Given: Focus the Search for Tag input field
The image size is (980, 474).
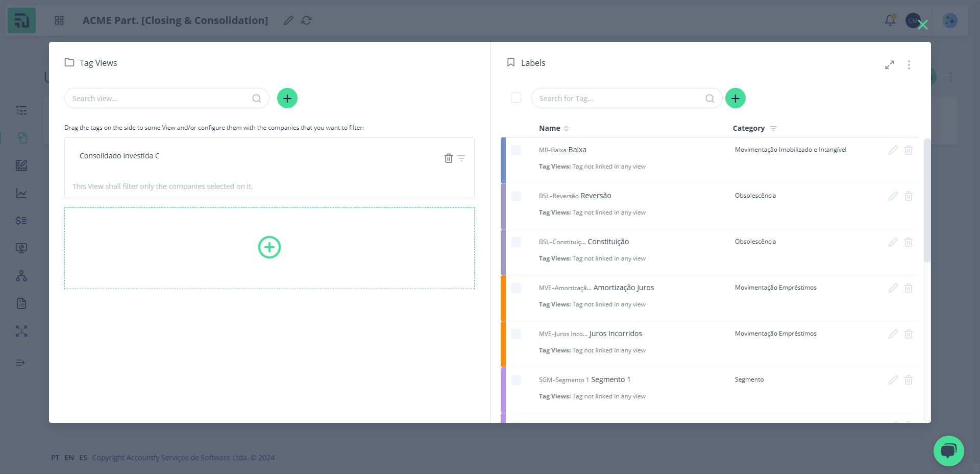Looking at the screenshot, I should pos(627,98).
